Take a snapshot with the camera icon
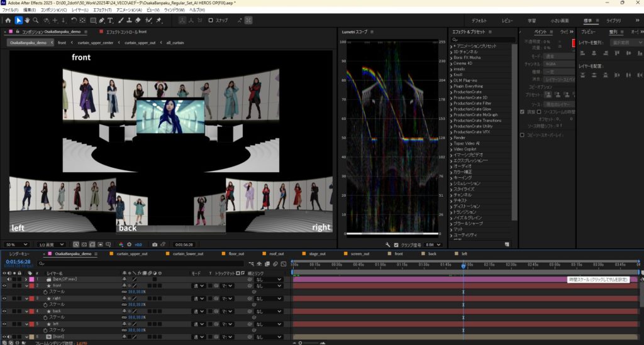This screenshot has height=345, width=644. [155, 244]
